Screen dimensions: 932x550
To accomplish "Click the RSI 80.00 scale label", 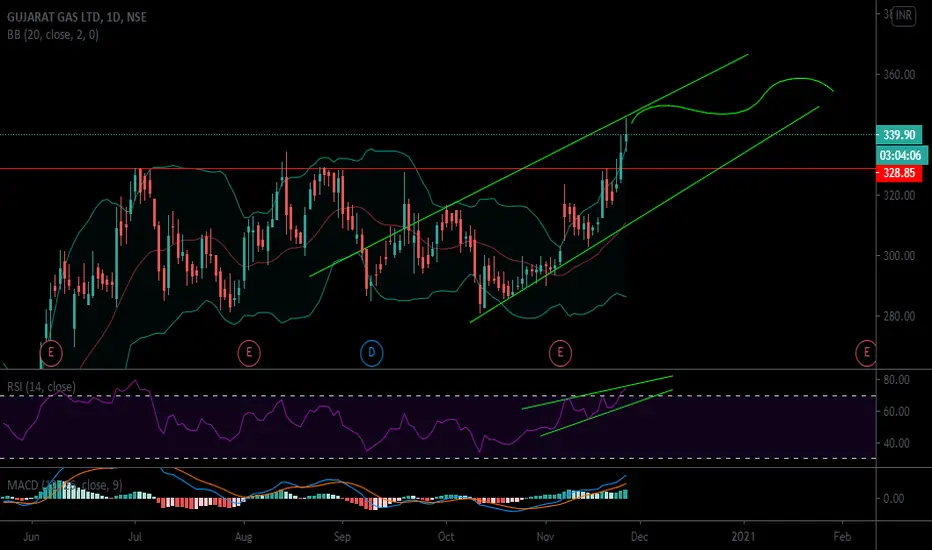I will coord(896,380).
